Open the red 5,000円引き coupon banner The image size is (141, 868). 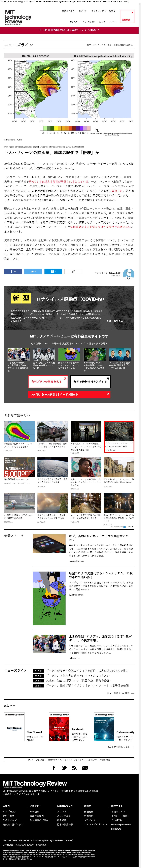[x=69, y=394]
